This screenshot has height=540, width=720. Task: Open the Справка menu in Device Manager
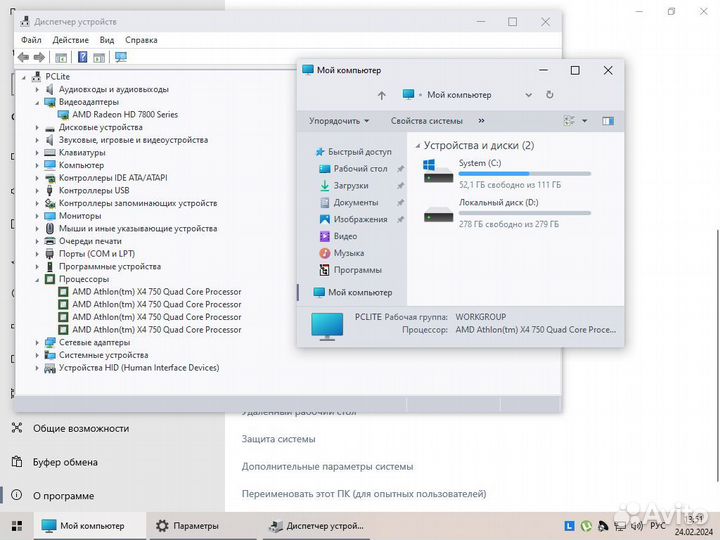pos(141,40)
